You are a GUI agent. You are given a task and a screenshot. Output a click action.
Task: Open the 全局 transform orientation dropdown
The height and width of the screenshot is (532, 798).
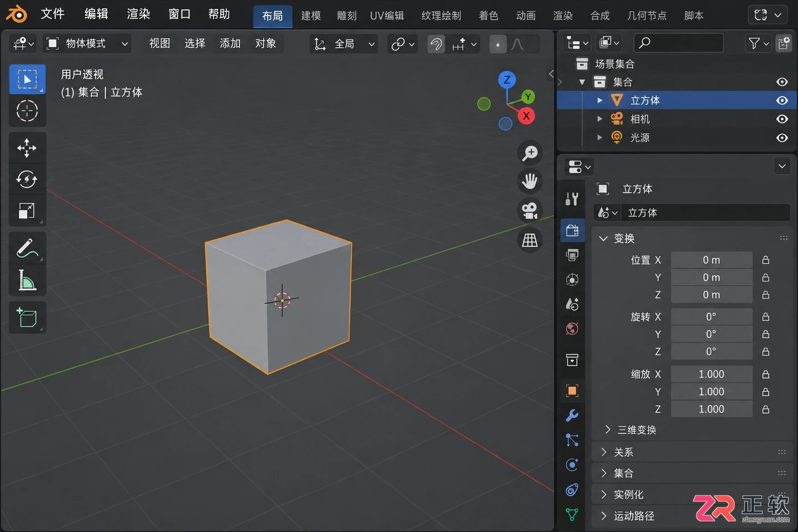[344, 44]
